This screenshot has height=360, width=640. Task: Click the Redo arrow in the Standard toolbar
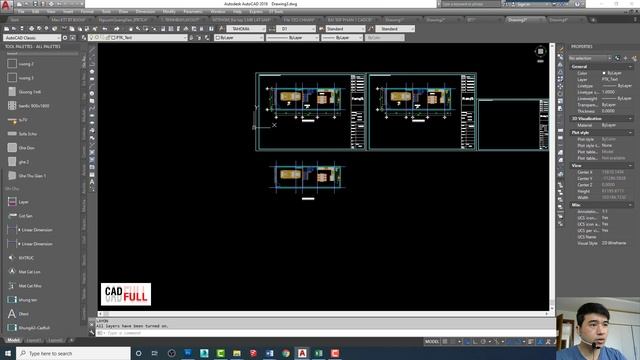tap(116, 29)
